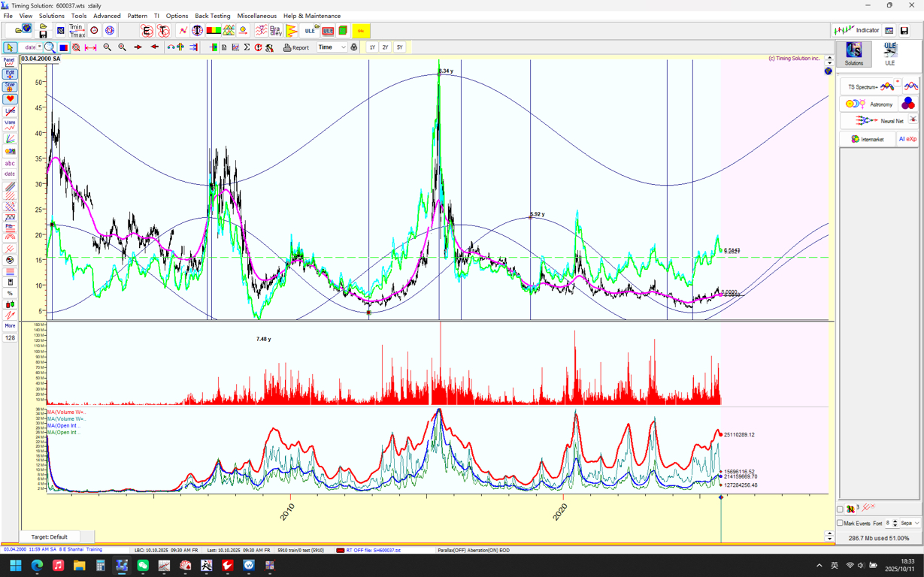The height and width of the screenshot is (577, 924).
Task: Open the Tmin/Tmax tool
Action: tap(77, 31)
